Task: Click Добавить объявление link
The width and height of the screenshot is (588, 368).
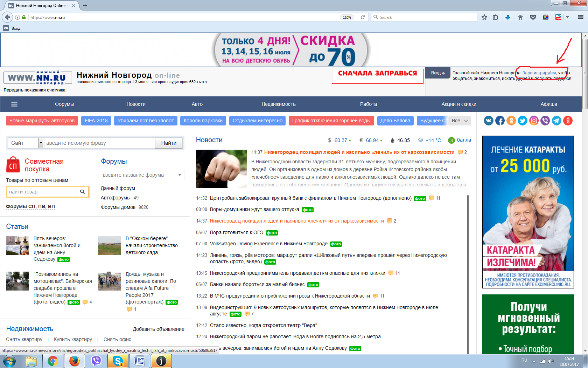Action: (159, 329)
